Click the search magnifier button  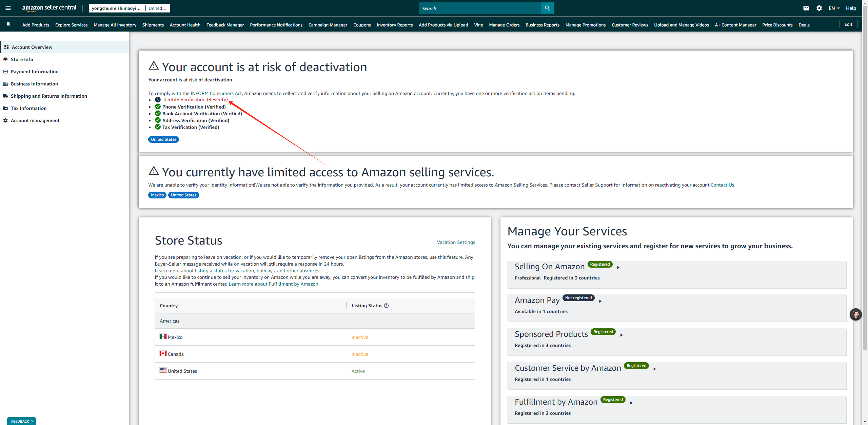point(547,8)
